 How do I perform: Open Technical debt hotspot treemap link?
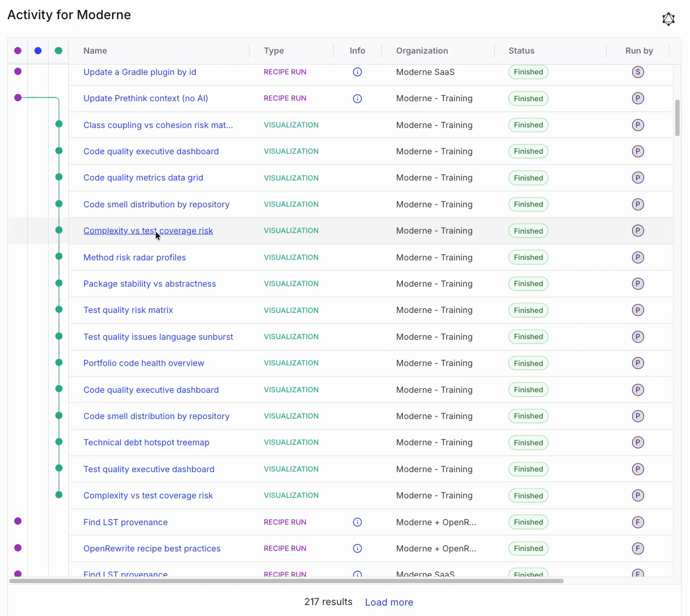coord(146,442)
